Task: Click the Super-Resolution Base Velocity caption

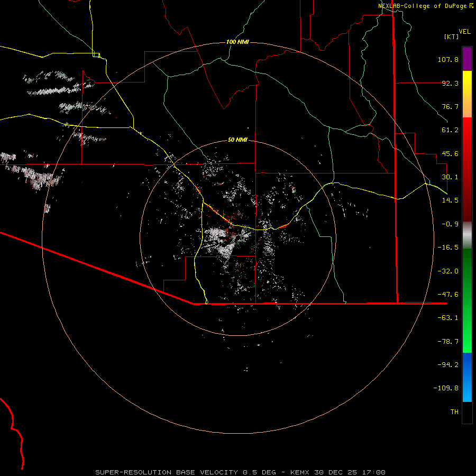Action: coord(240,472)
